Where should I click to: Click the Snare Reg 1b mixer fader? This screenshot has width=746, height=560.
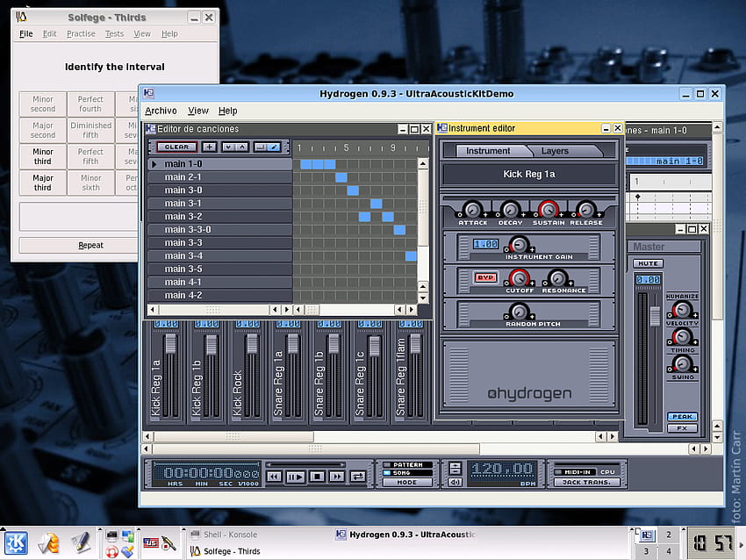[334, 344]
